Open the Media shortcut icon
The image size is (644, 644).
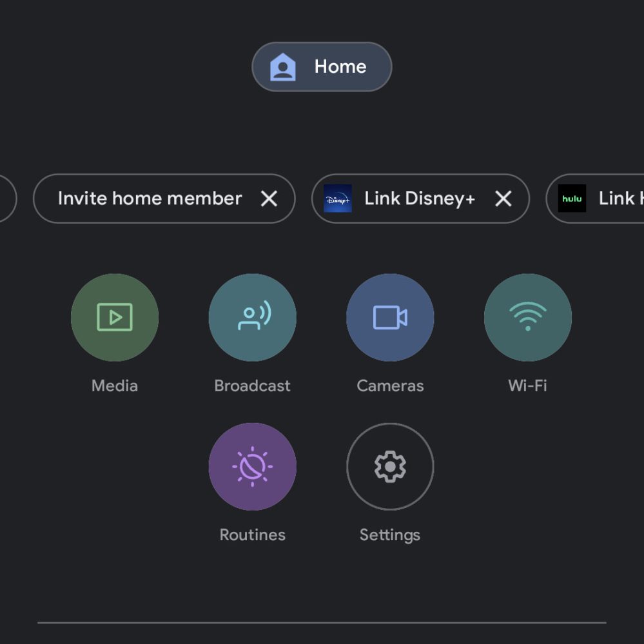[115, 317]
